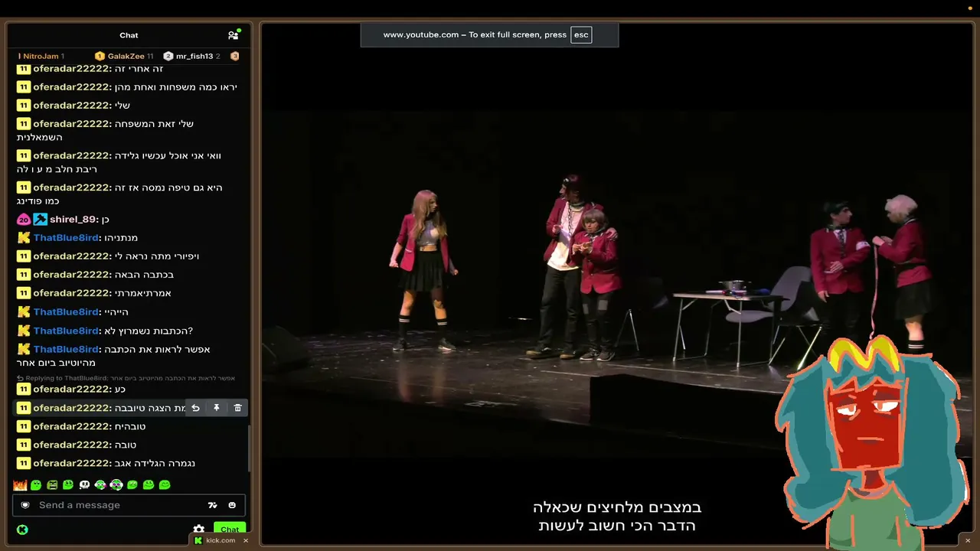Close the overlay with bottom-right X
The height and width of the screenshot is (551, 980).
click(x=968, y=541)
